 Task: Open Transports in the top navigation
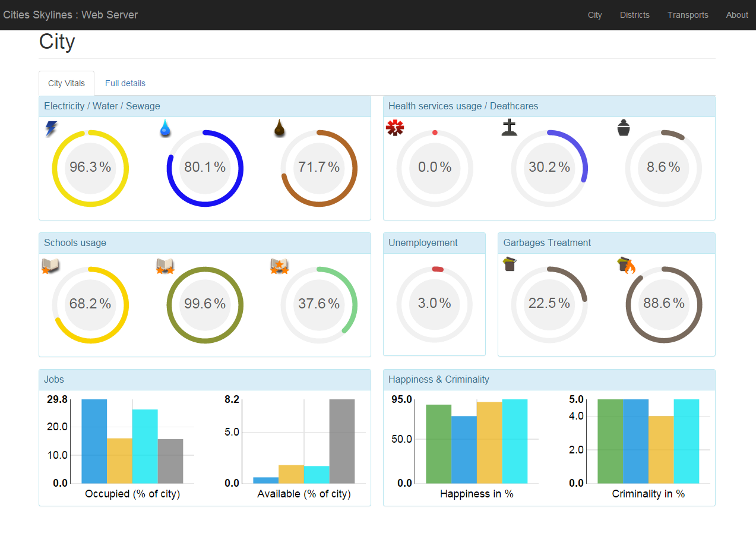point(688,15)
